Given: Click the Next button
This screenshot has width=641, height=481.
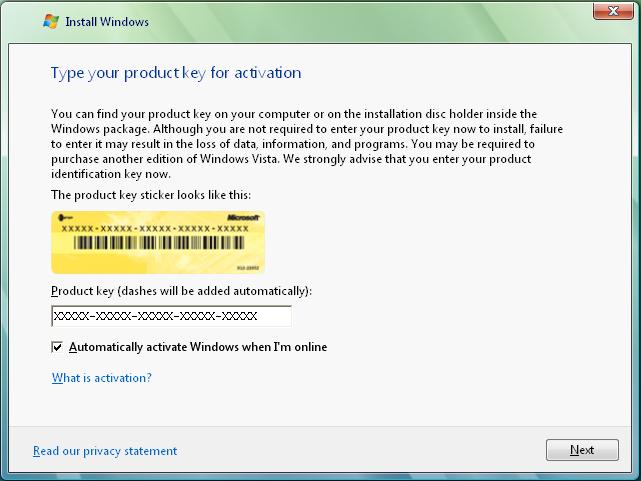Looking at the screenshot, I should click(582, 450).
